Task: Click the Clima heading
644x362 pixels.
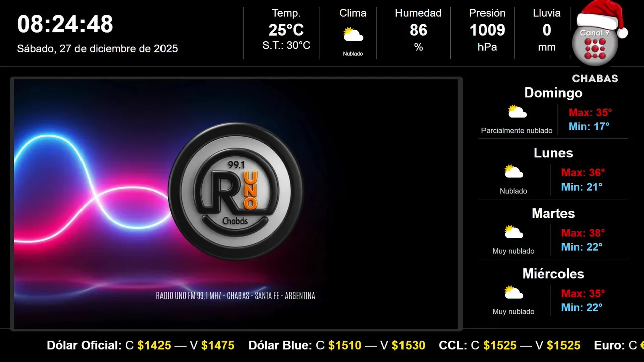Action: tap(353, 13)
